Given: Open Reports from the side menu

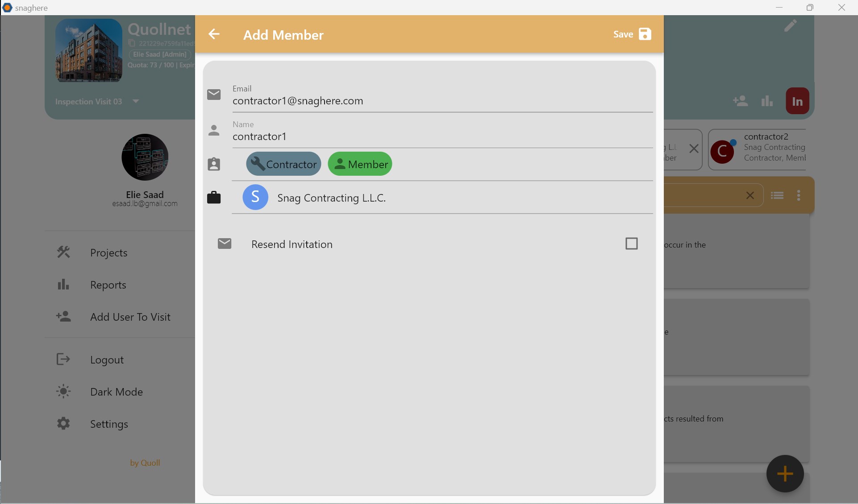Looking at the screenshot, I should click(108, 285).
